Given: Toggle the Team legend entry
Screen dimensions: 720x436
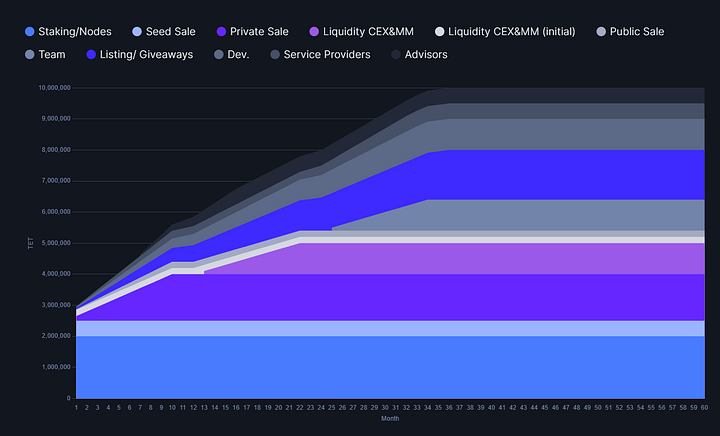Looking at the screenshot, I should (45, 55).
